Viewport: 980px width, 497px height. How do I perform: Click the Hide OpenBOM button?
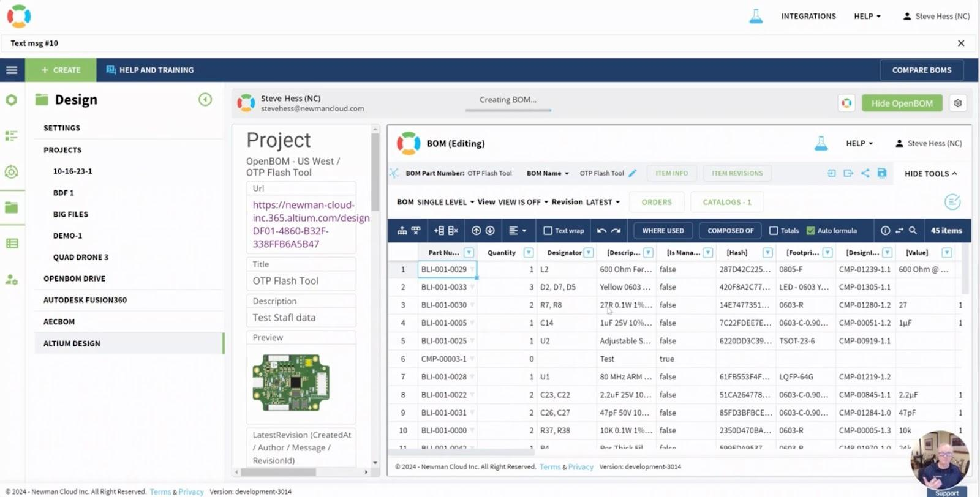[x=902, y=103]
